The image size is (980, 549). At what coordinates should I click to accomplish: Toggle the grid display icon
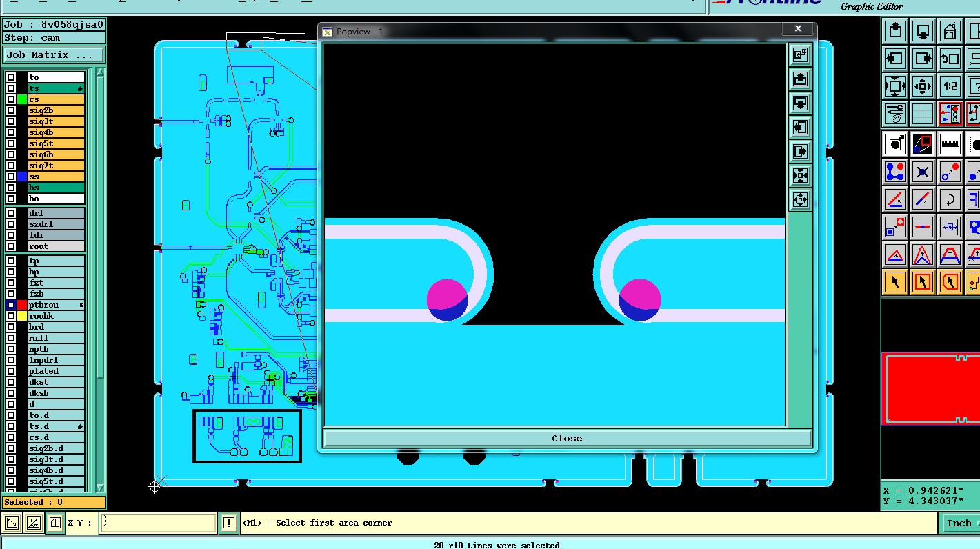point(923,114)
